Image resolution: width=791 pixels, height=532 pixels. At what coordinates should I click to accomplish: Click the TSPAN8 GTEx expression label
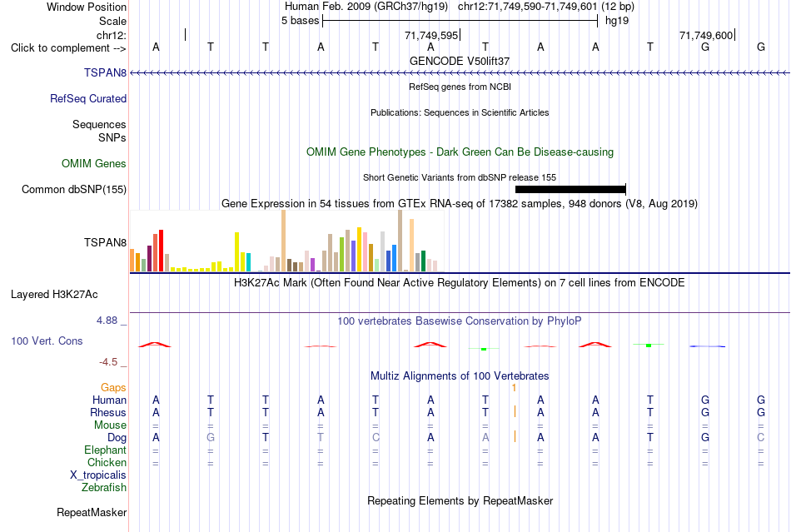point(105,242)
